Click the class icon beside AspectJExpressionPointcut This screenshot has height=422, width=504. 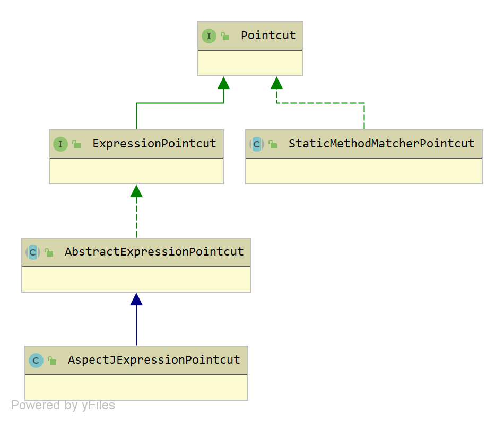(36, 361)
